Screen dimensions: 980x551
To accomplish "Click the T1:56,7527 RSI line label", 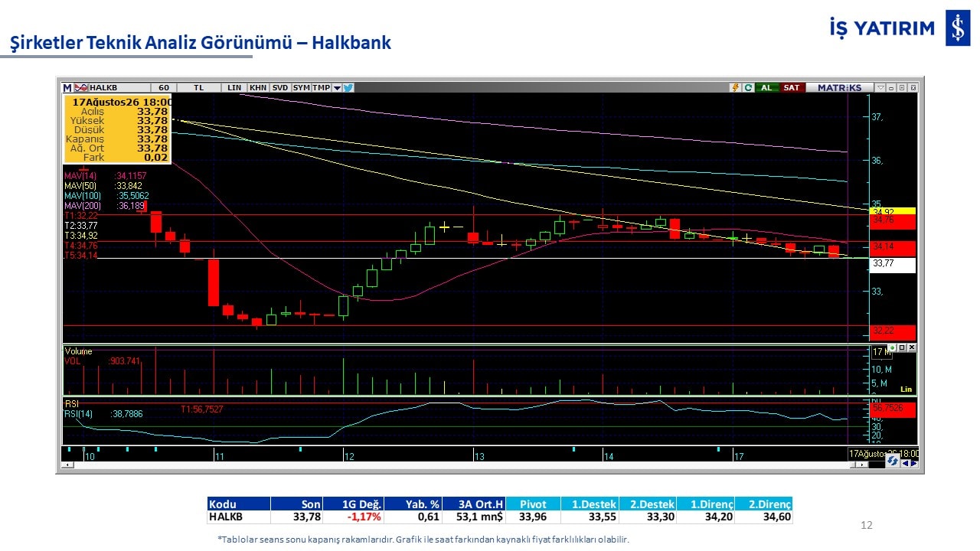I will pos(202,409).
